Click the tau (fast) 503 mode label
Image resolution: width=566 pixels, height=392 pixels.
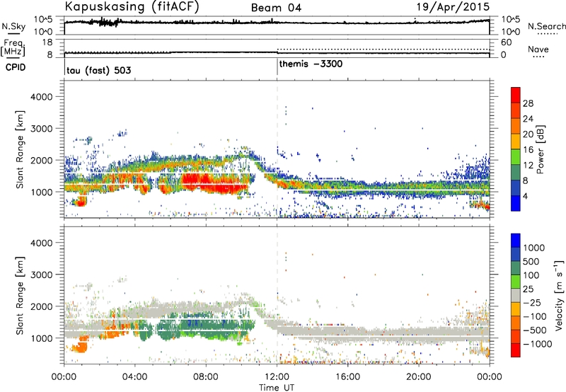[x=98, y=70]
